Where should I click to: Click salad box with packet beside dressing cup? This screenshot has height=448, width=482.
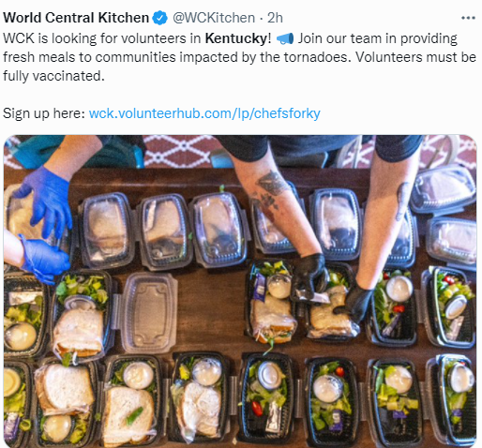click(x=267, y=398)
